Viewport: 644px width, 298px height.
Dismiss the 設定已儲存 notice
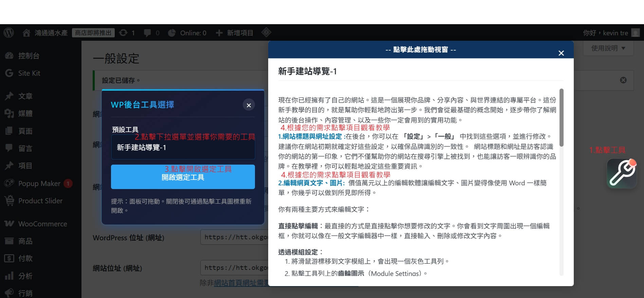pyautogui.click(x=623, y=80)
